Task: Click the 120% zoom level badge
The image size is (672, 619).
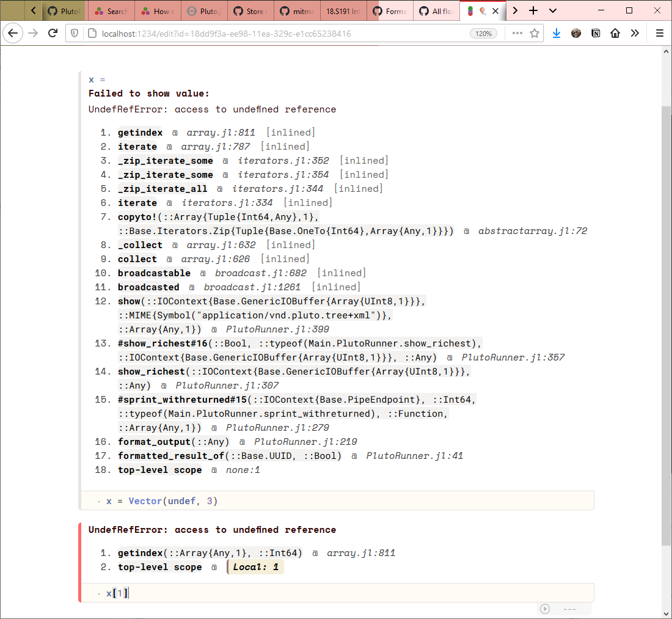Action: [x=483, y=34]
